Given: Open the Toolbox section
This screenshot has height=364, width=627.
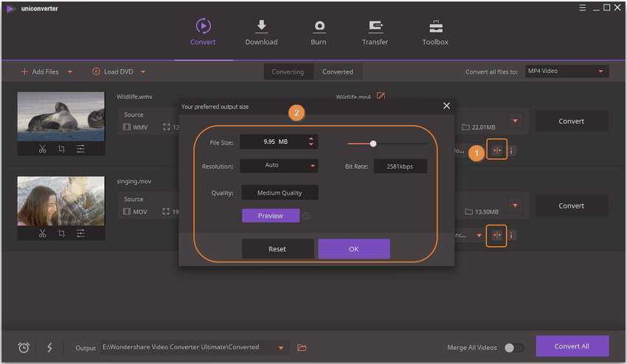Looking at the screenshot, I should (x=435, y=32).
